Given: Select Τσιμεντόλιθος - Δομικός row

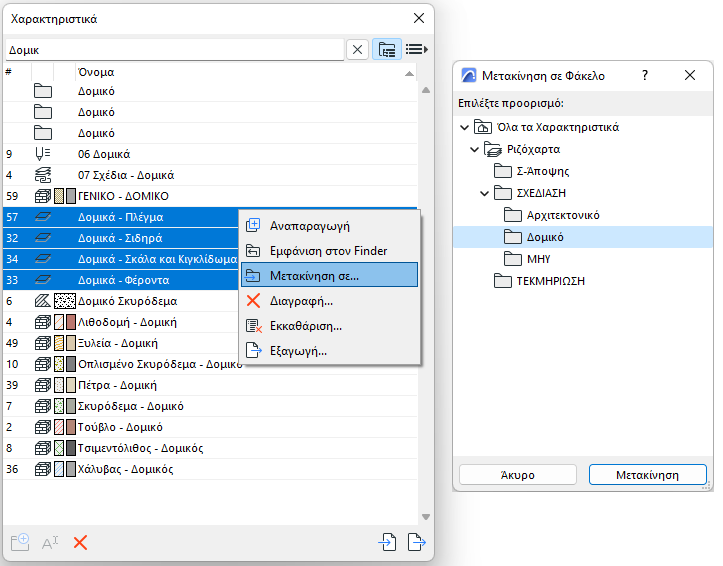Looking at the screenshot, I should pos(210,448).
